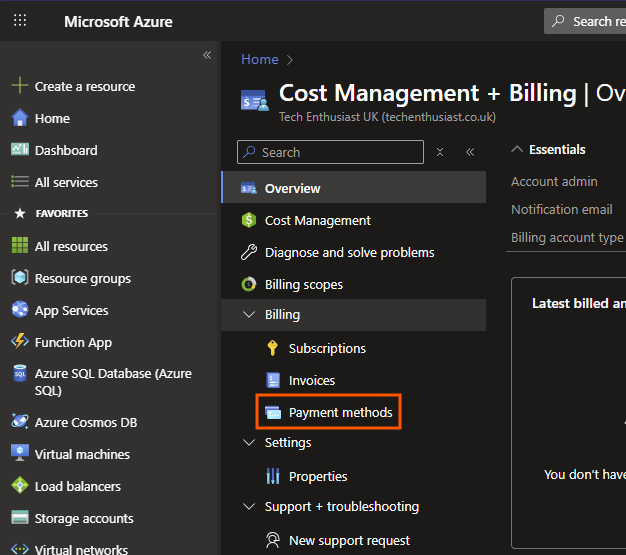Click the Invoices document icon
626x555 pixels.
pos(273,380)
